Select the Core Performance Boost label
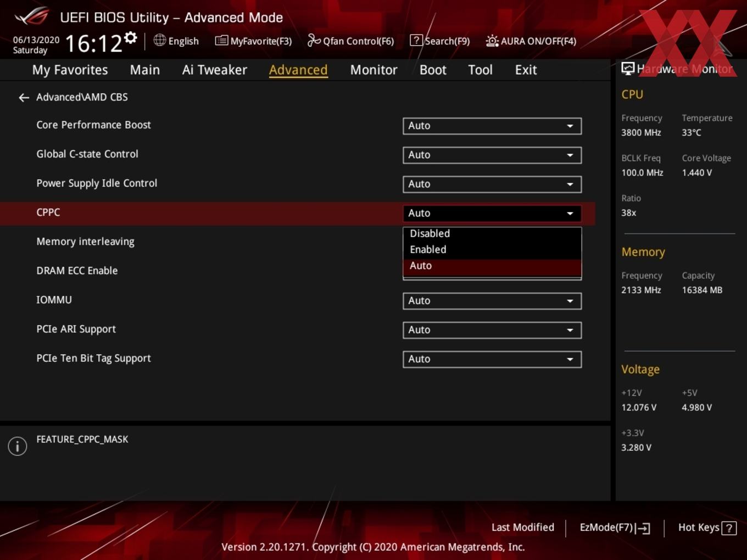This screenshot has width=747, height=560. tap(93, 125)
